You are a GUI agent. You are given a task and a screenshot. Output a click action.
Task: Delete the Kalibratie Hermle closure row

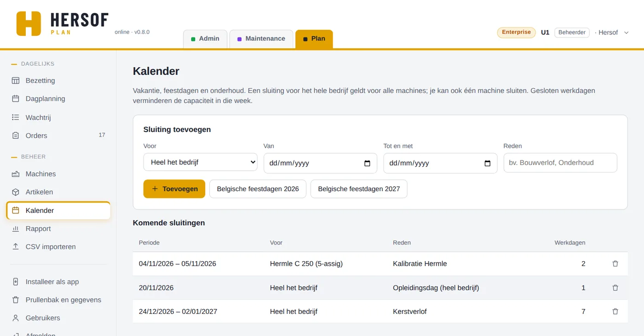[615, 264]
